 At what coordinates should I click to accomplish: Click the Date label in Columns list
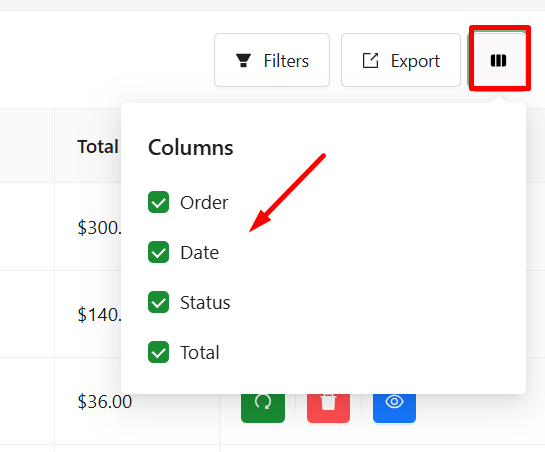200,252
